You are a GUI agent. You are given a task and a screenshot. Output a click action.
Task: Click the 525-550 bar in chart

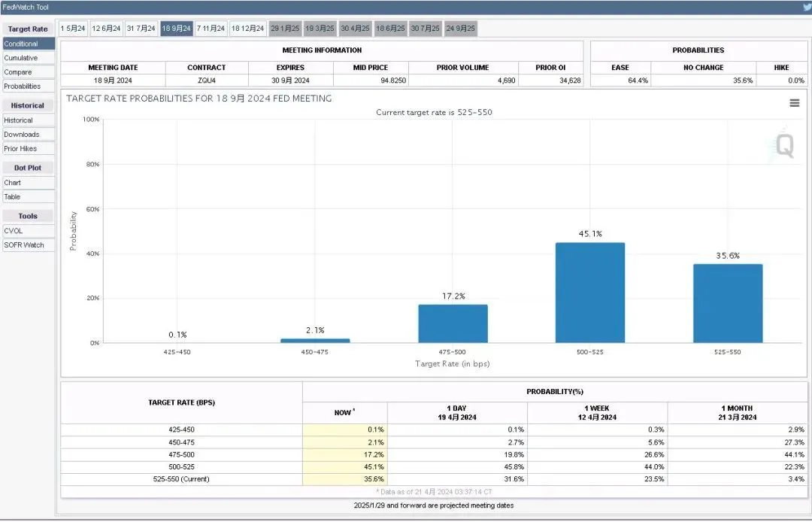tap(728, 303)
